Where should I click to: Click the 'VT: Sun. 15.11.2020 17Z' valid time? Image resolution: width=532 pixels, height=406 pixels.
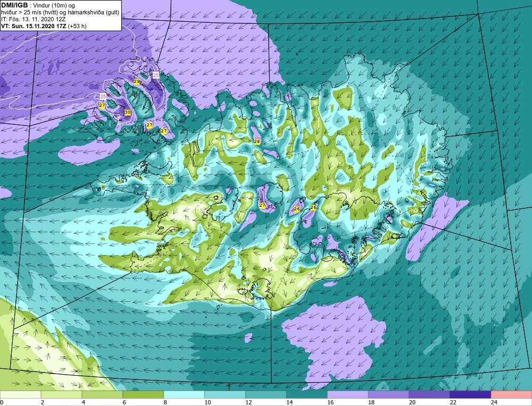[x=34, y=26]
